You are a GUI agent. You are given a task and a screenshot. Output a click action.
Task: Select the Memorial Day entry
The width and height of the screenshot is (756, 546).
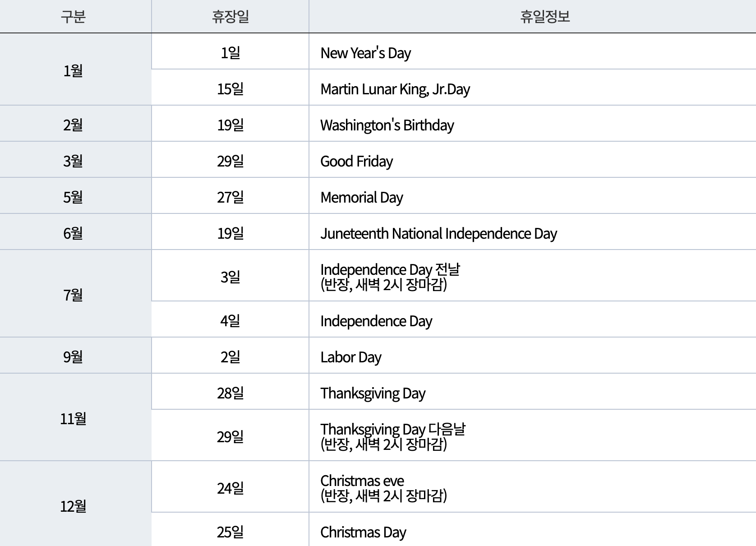(361, 197)
